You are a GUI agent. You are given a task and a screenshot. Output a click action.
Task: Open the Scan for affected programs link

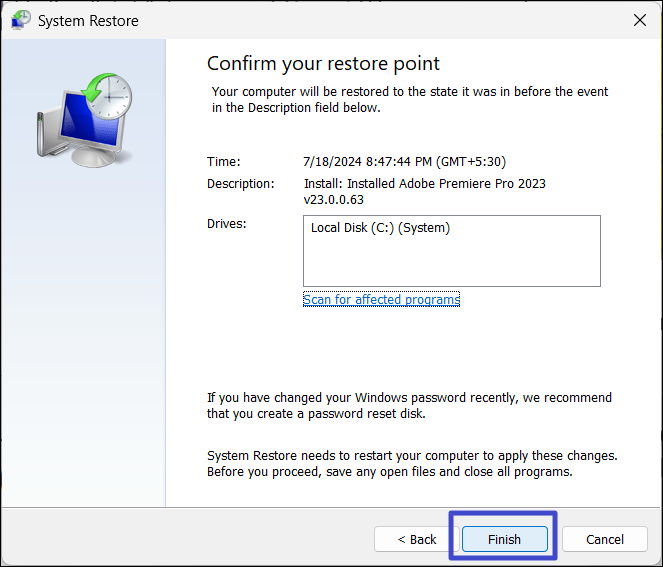coord(381,299)
